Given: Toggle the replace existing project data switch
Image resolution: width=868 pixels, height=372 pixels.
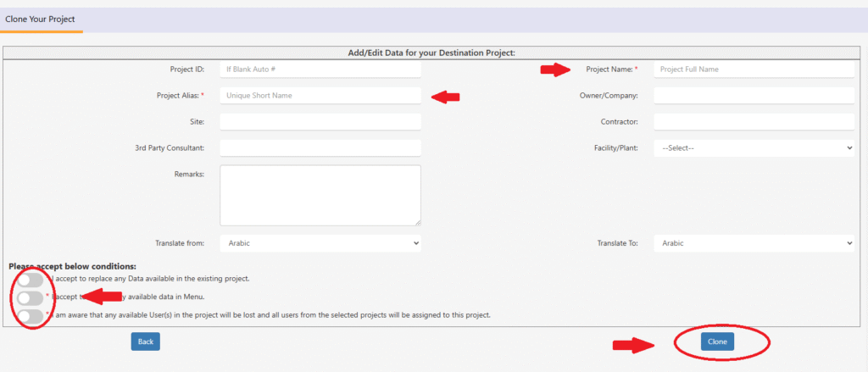Looking at the screenshot, I should [x=30, y=280].
